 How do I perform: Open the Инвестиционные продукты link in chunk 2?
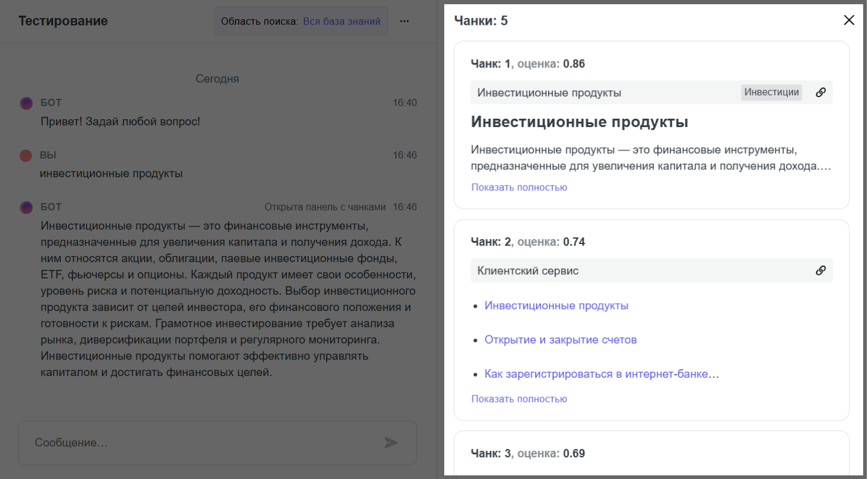556,305
